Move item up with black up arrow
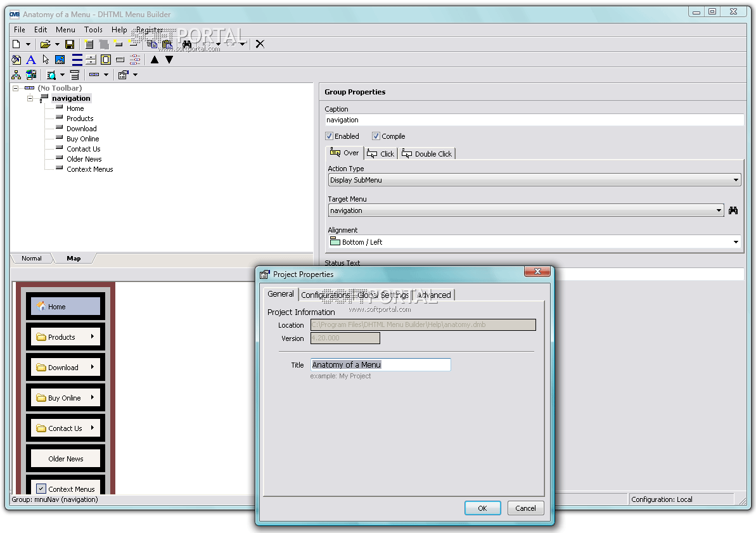This screenshot has height=533, width=756. point(154,60)
